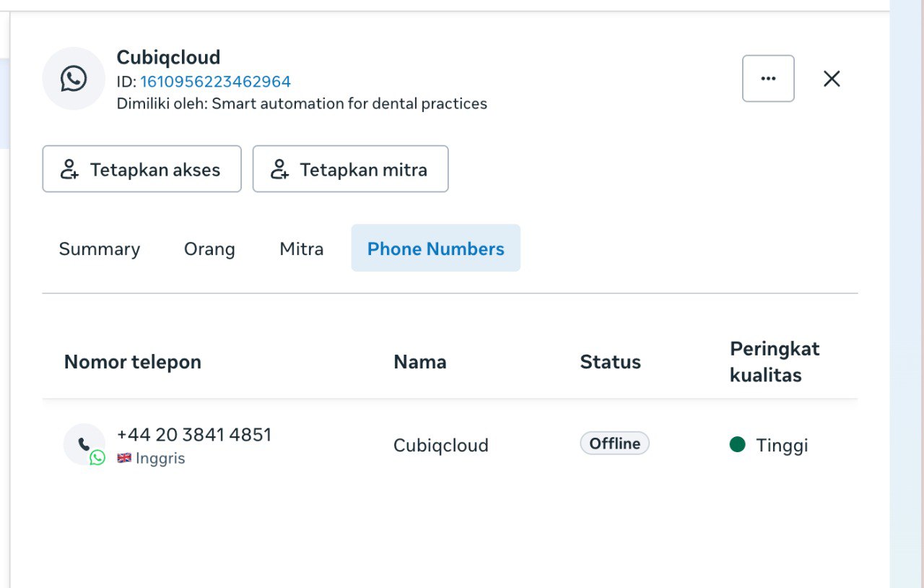
Task: Click the WhatsApp account avatar icon
Action: pos(74,79)
